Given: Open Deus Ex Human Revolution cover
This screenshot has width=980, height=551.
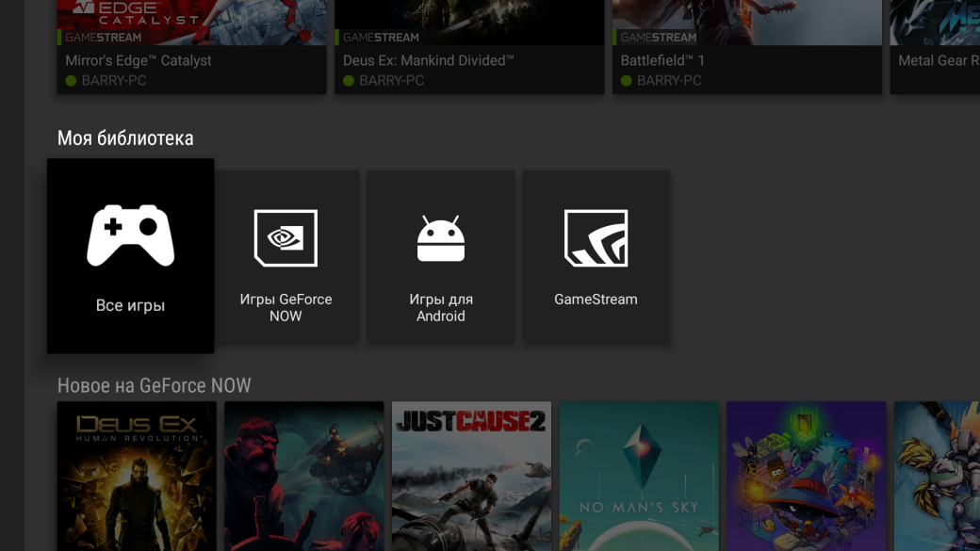Looking at the screenshot, I should (x=137, y=476).
